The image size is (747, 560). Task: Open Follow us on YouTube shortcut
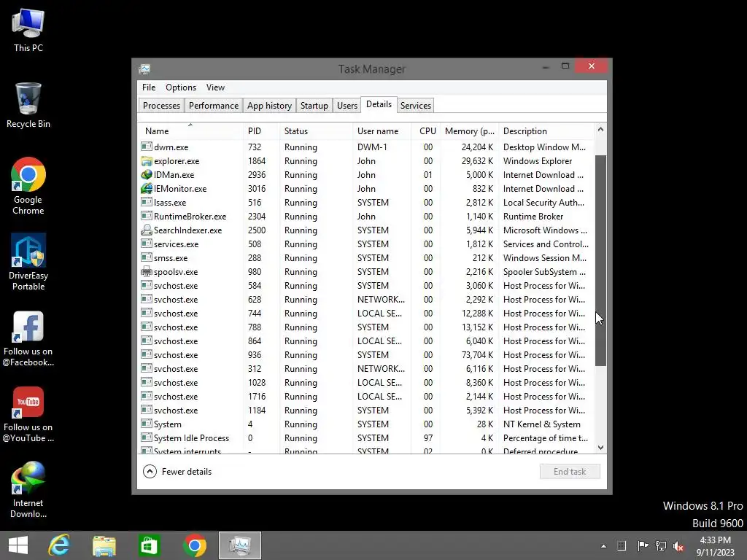[x=28, y=414]
